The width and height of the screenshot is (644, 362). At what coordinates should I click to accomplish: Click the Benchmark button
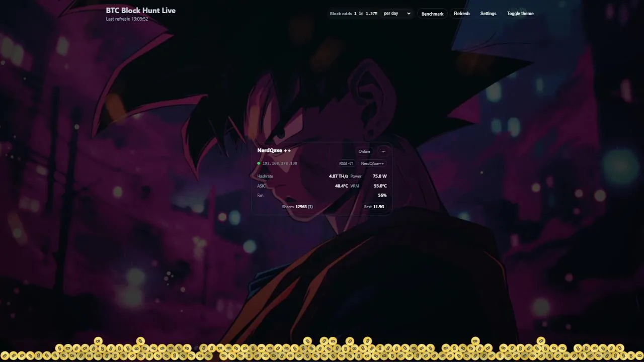pyautogui.click(x=432, y=14)
